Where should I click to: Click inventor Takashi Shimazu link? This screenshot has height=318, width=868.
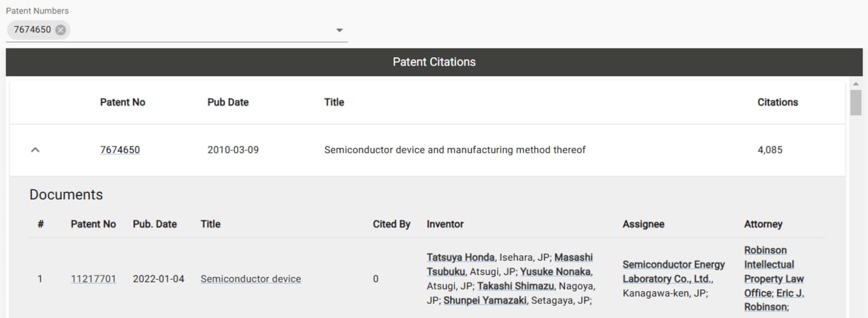point(511,286)
